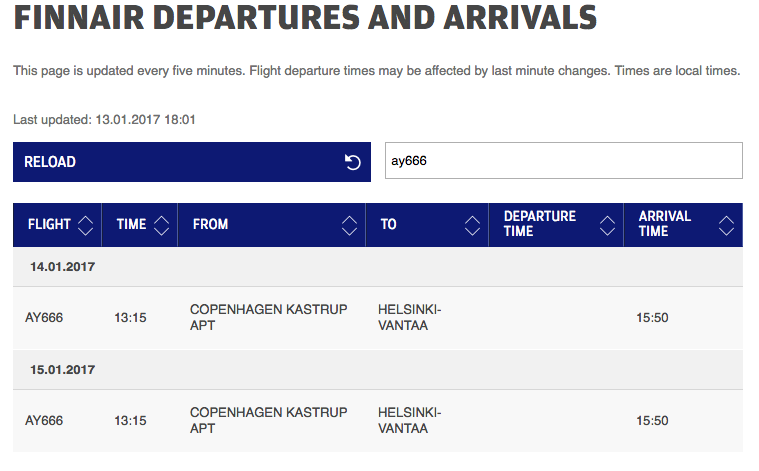Click Copenhagen Kastrup Apt in the 15.01.2017 row
759x471 pixels.
click(268, 420)
